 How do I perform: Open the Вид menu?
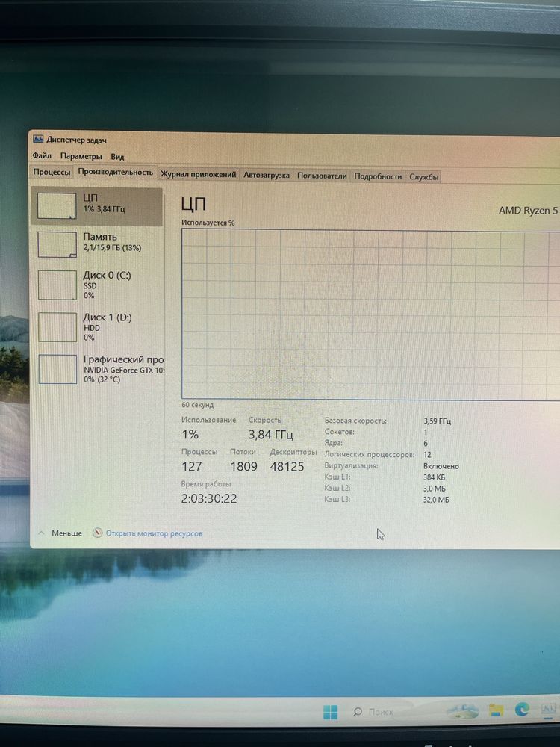117,157
